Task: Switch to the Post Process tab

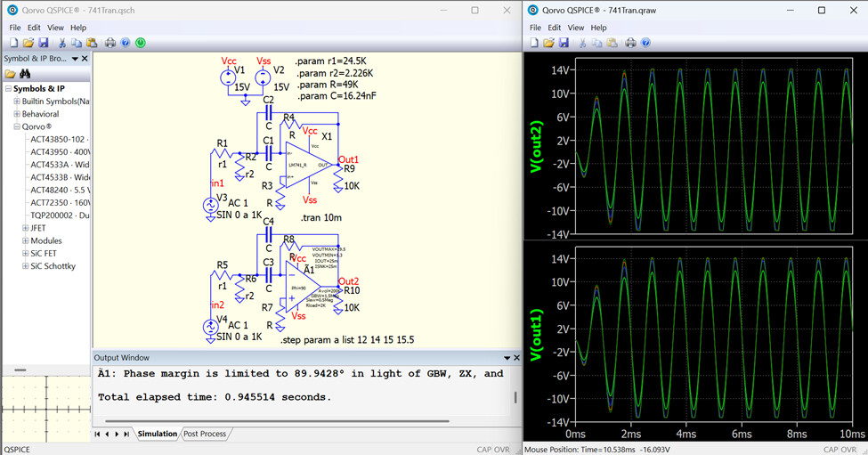Action: (203, 434)
